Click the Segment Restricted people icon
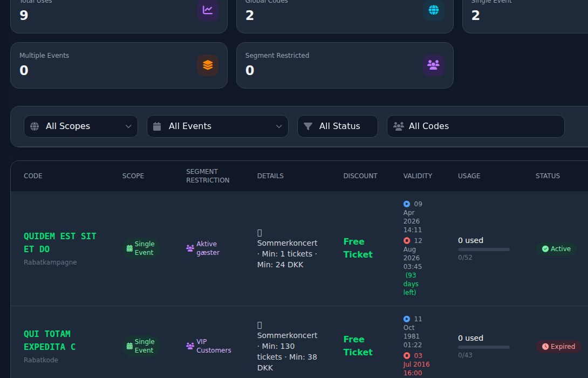 click(434, 65)
